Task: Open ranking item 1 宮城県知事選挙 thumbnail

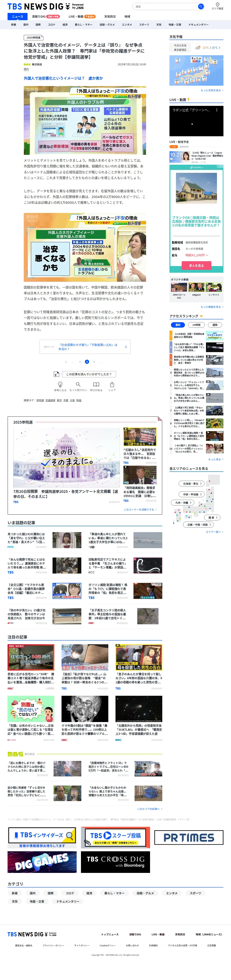Action: coord(215,336)
